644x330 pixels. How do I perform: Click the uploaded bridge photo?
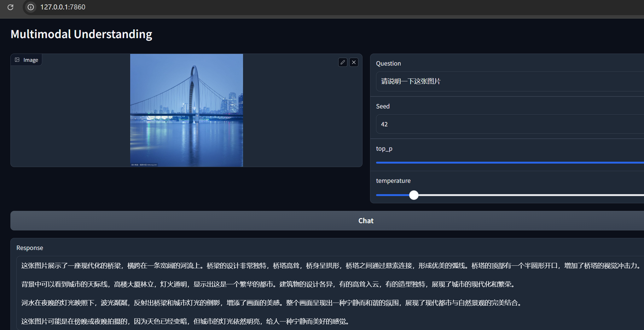(186, 110)
